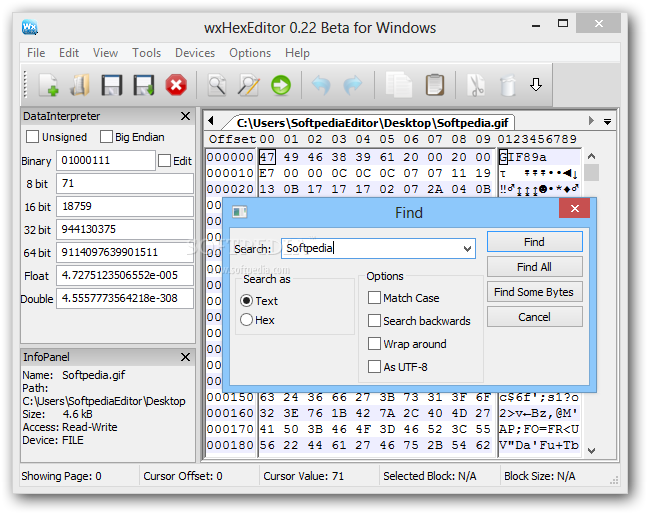648x514 pixels.
Task: Click the New File toolbar icon
Action: (x=48, y=85)
